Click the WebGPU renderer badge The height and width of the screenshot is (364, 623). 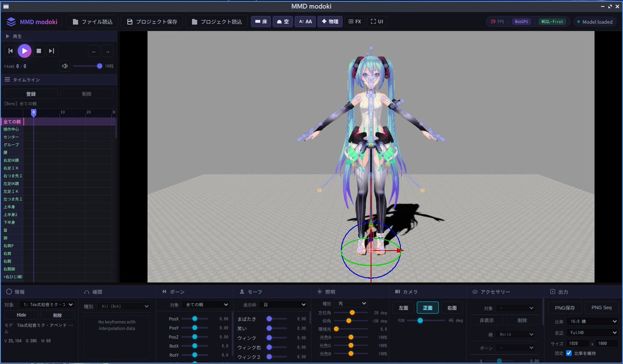point(522,22)
